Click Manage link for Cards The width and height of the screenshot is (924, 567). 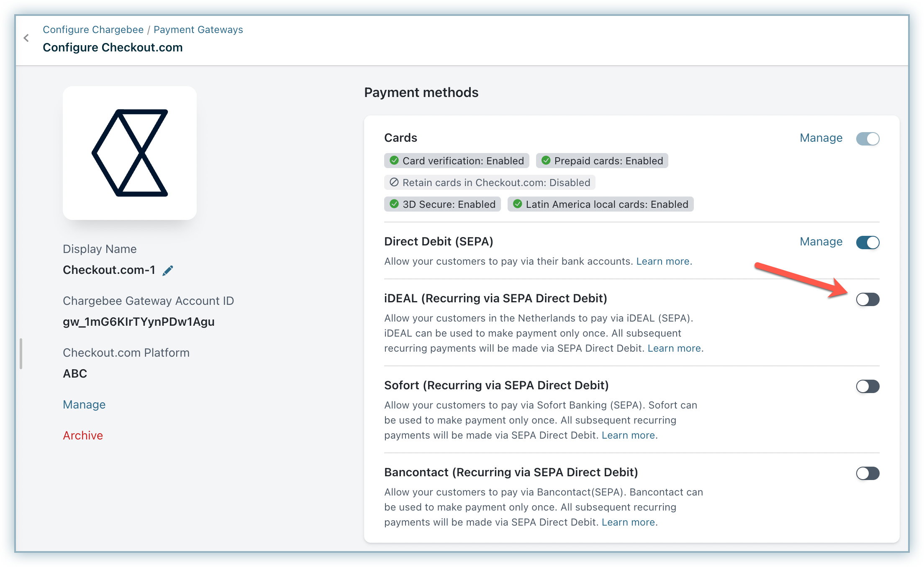click(x=821, y=138)
